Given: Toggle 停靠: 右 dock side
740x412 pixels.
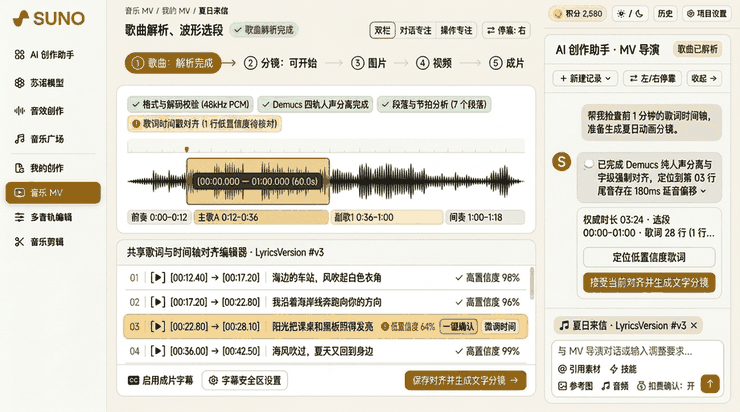Looking at the screenshot, I should click(506, 31).
